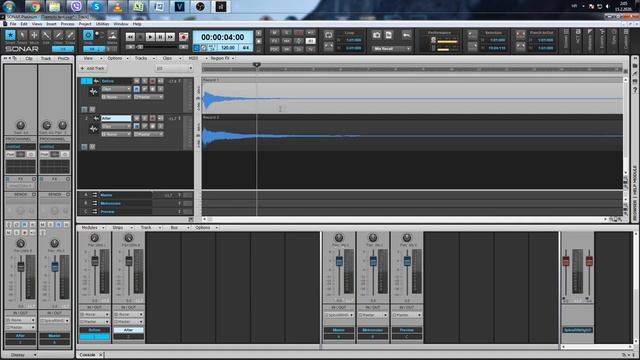Open the Before track's Clips edit filter dropdown
The width and height of the screenshot is (640, 360).
coord(116,89)
